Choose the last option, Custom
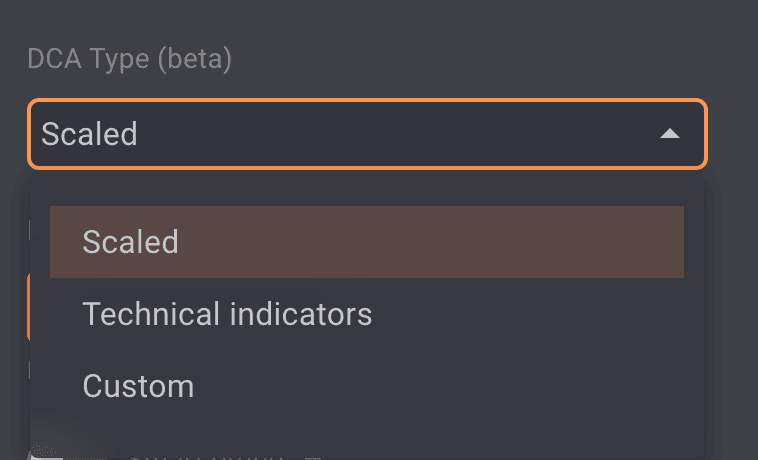The image size is (758, 460). tap(138, 386)
